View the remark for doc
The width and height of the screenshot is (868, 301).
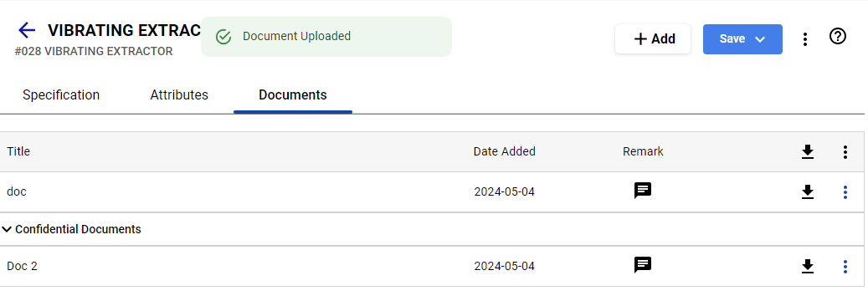coord(643,191)
